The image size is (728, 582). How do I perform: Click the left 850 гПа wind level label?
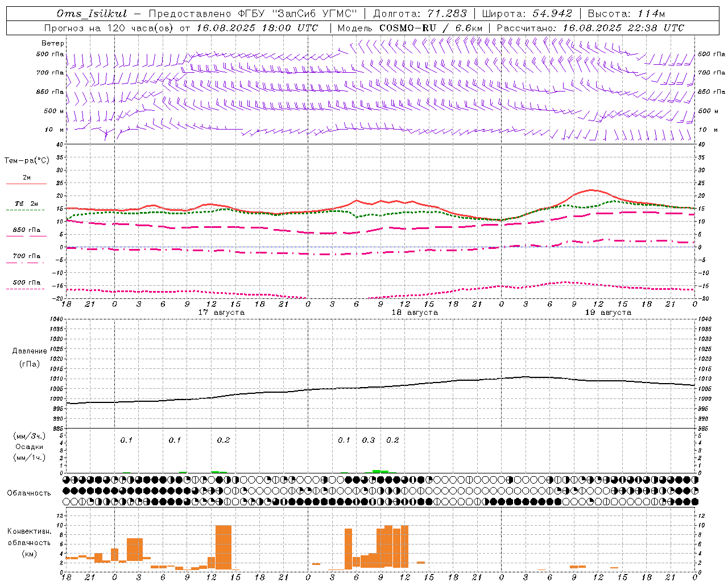click(49, 92)
